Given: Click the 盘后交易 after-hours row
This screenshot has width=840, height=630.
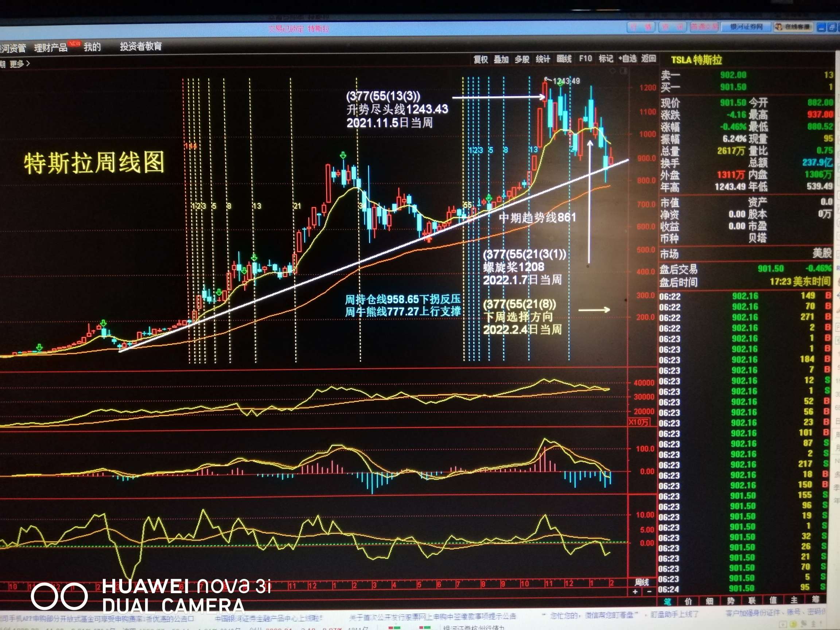Looking at the screenshot, I should pyautogui.click(x=745, y=269).
